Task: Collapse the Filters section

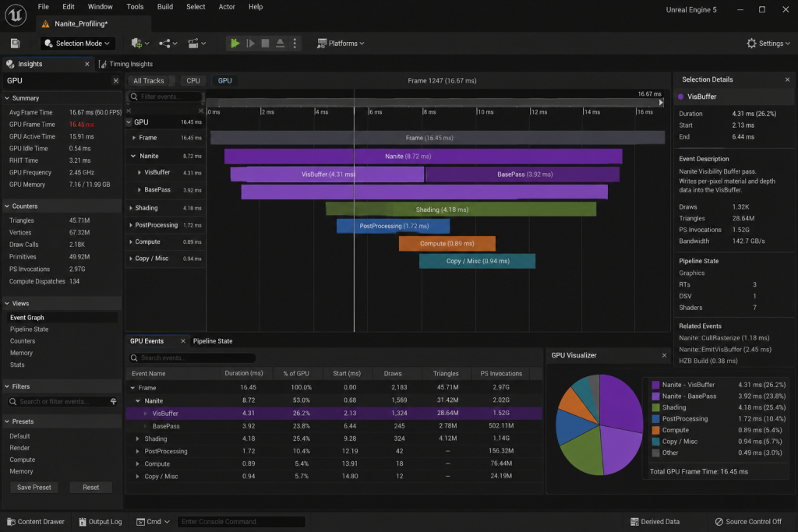Action: (x=7, y=386)
